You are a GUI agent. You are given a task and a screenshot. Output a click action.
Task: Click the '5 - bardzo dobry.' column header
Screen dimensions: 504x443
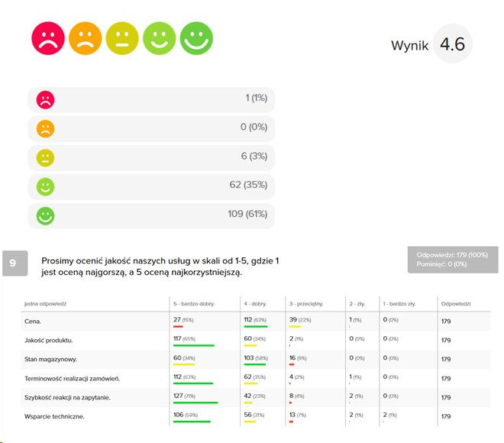[x=194, y=303]
